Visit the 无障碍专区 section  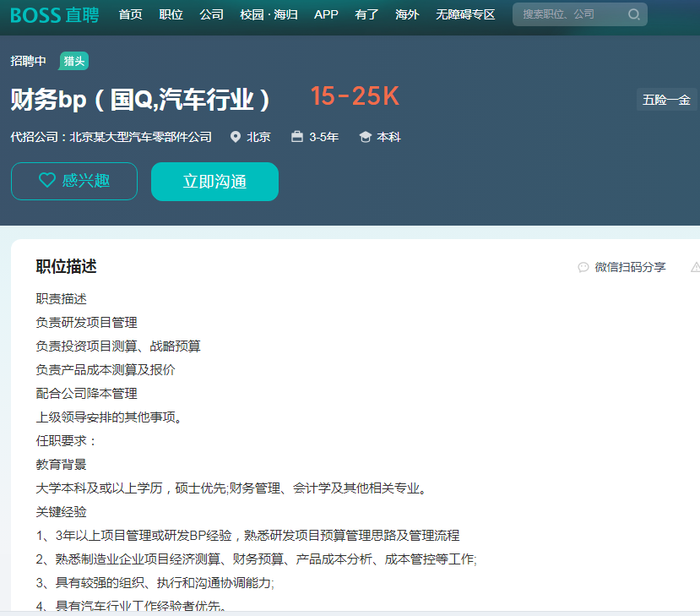tap(465, 14)
